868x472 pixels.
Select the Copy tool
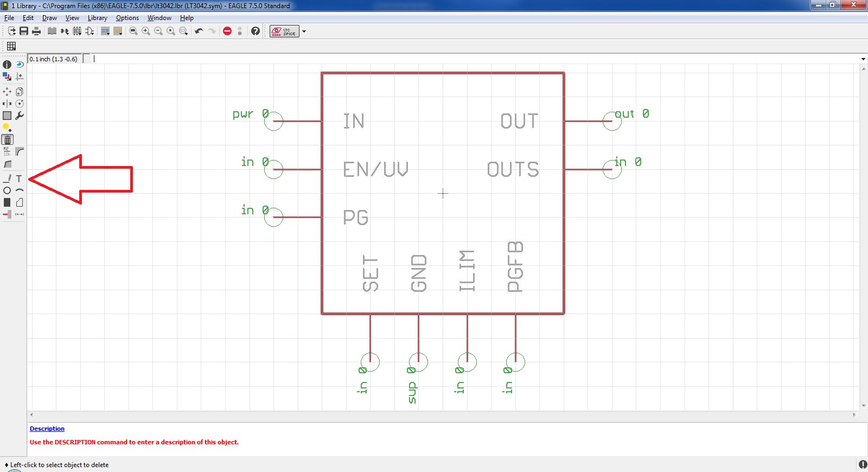[x=20, y=92]
